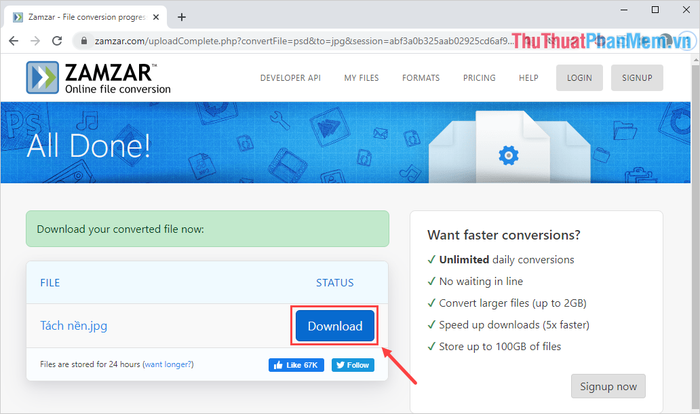
Task: Click the No waiting in line text
Action: pos(481,281)
